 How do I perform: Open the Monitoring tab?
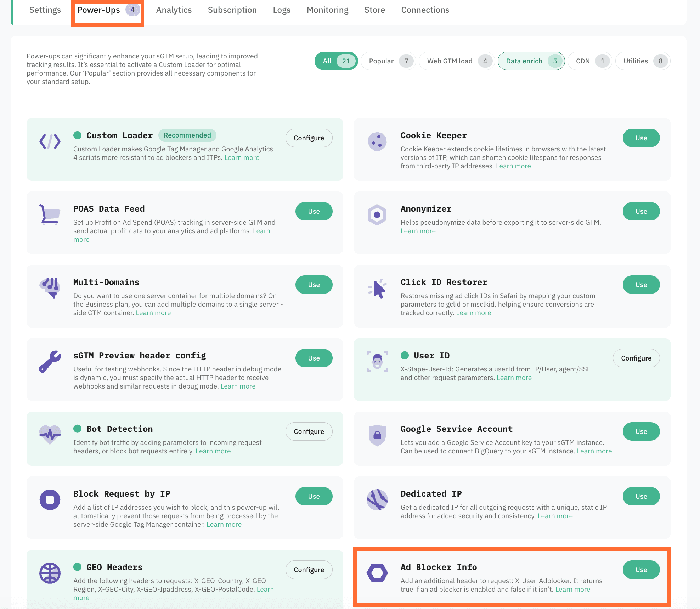pos(327,10)
